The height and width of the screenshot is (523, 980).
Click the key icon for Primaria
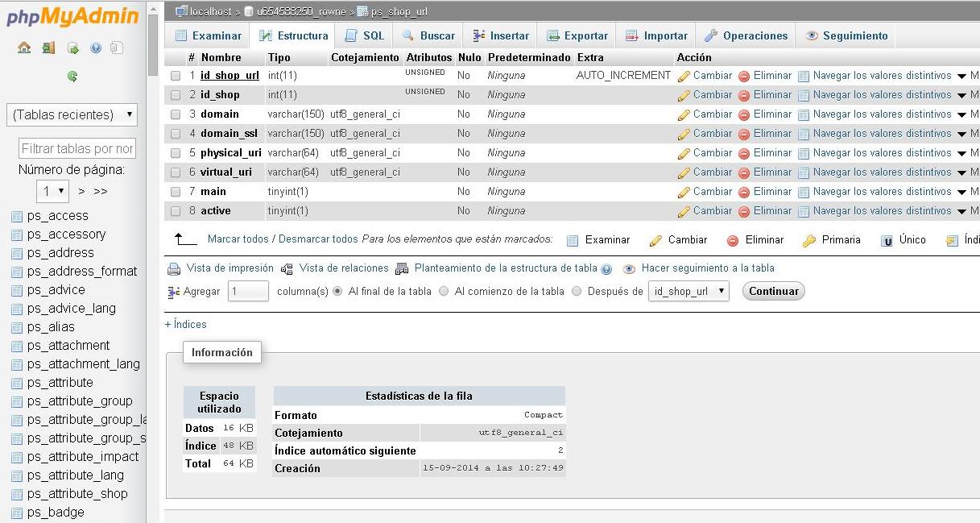[x=808, y=240]
